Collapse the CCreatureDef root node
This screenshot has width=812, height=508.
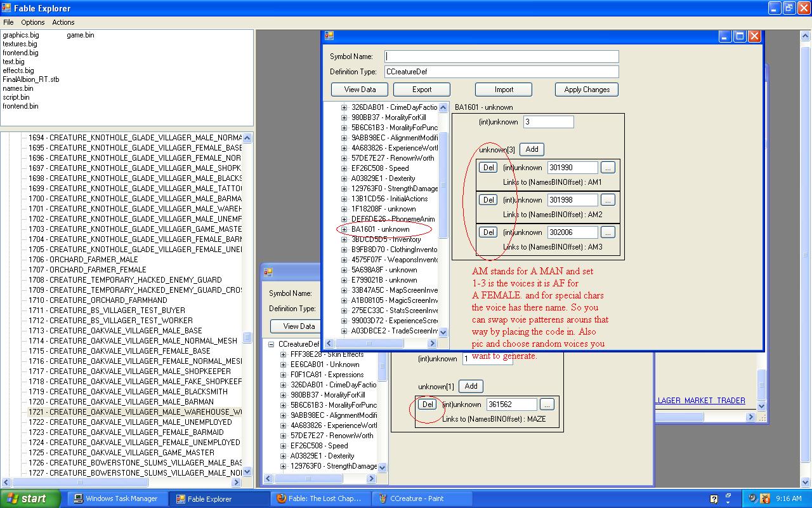click(271, 344)
